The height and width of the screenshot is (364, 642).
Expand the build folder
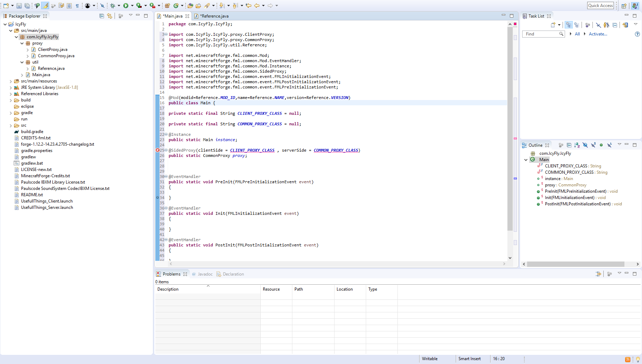pos(11,100)
